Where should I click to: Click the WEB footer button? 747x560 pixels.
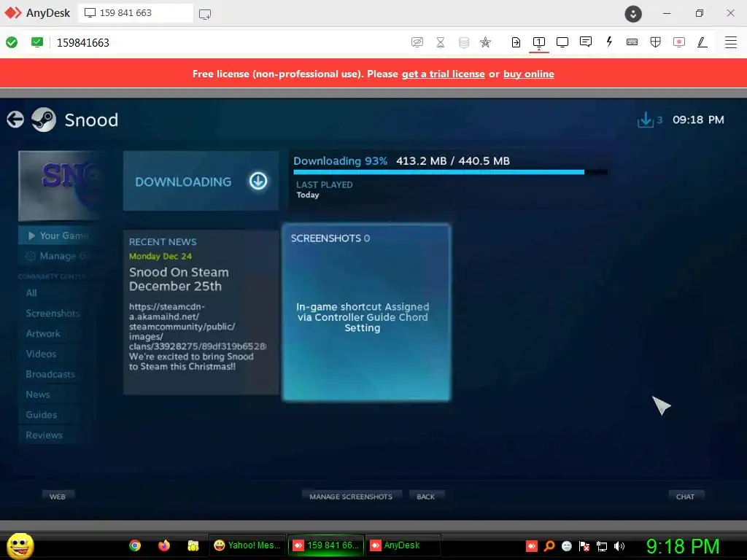pyautogui.click(x=57, y=496)
